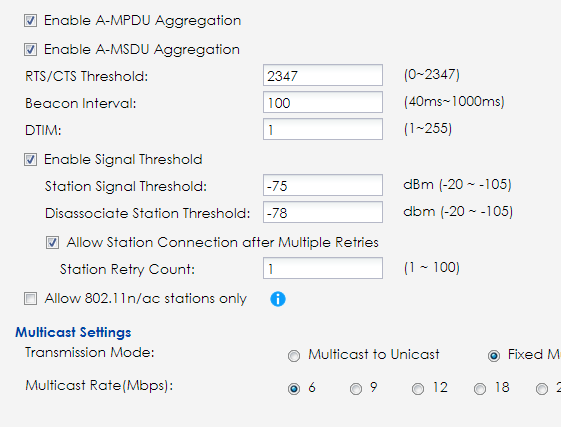The image size is (561, 431).
Task: Choose multicast rate 12 Mbps
Action: pos(418,389)
